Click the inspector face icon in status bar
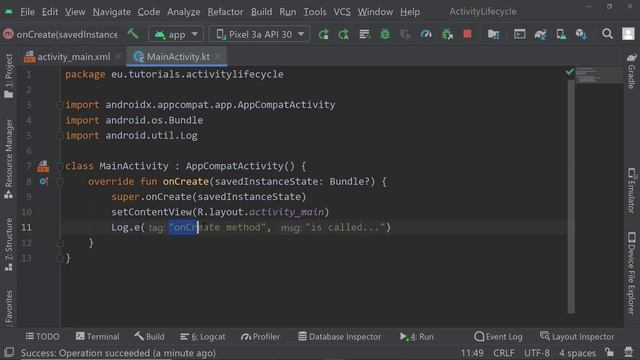640x360 pixels. click(x=629, y=352)
